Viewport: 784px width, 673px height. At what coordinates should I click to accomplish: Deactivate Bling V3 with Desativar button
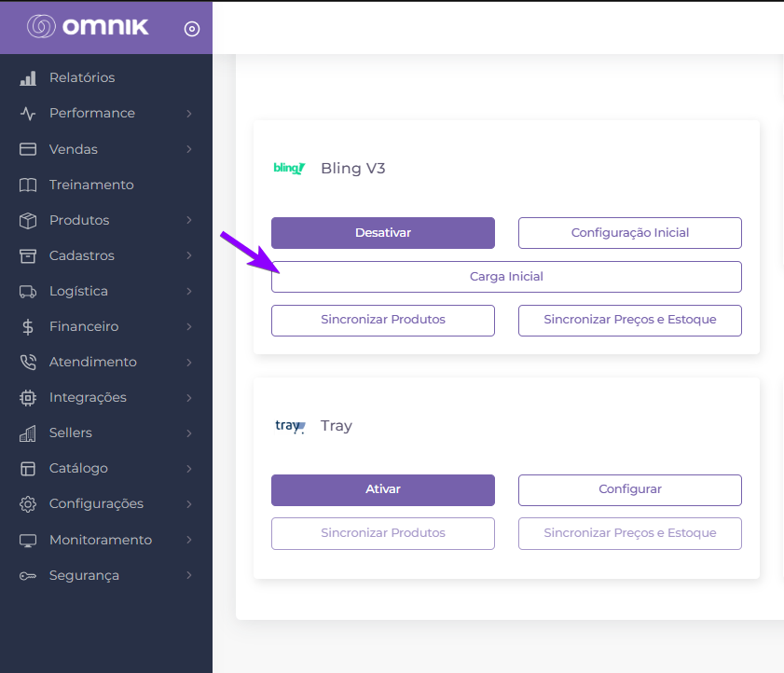(383, 233)
